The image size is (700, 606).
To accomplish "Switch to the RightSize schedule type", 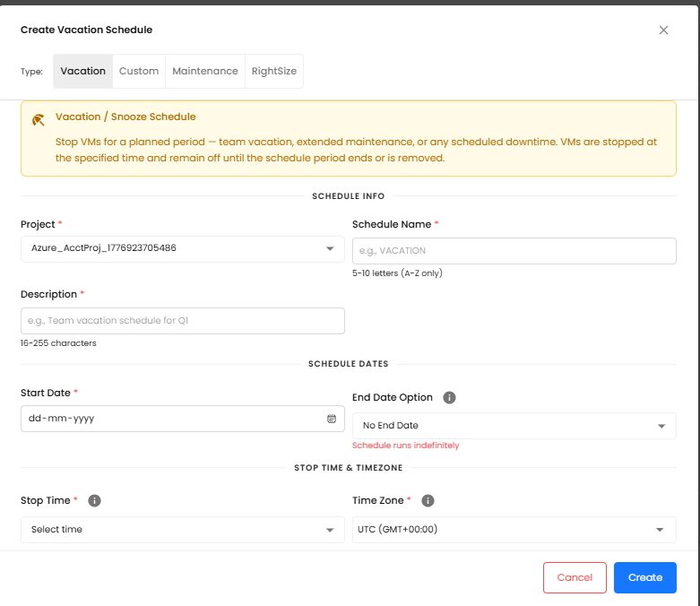I will (x=274, y=71).
